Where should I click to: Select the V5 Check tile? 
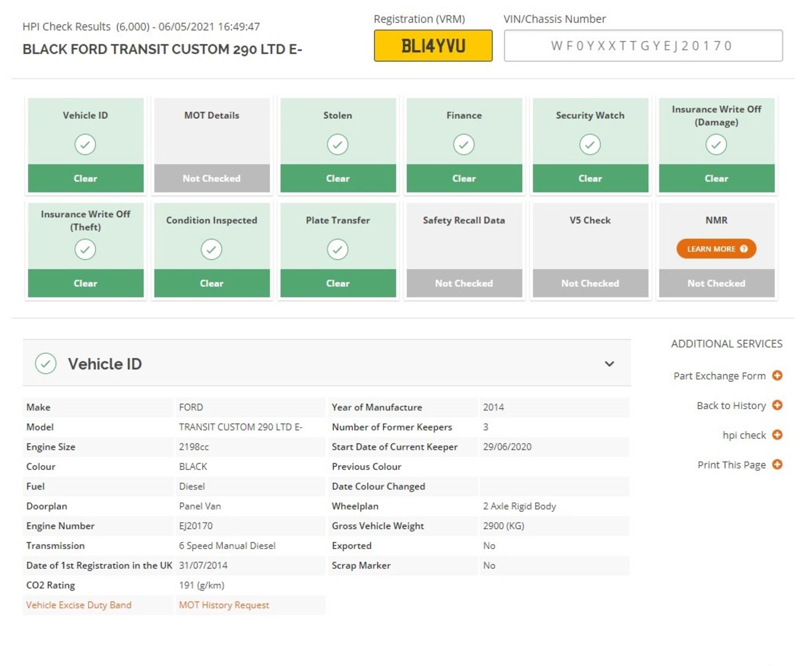pyautogui.click(x=590, y=250)
